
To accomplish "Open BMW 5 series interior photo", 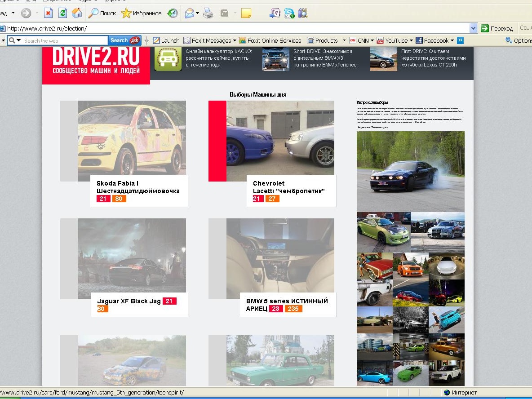I will 280,255.
